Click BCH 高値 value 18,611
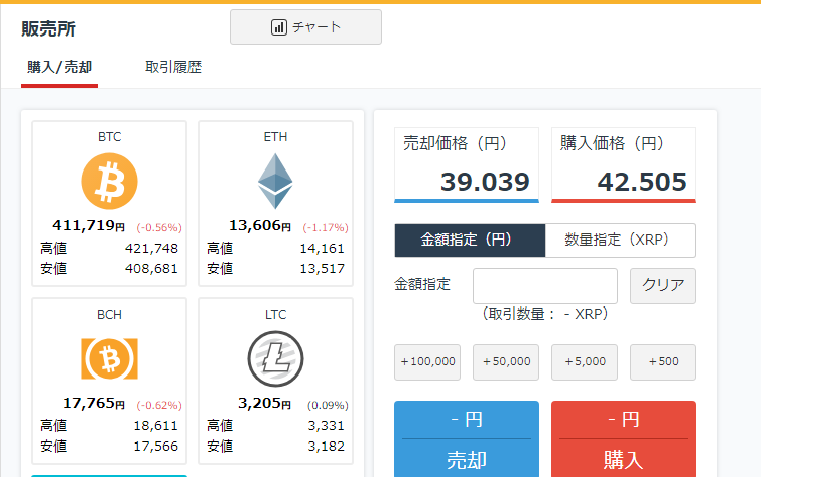This screenshot has height=477, width=819. (x=156, y=426)
